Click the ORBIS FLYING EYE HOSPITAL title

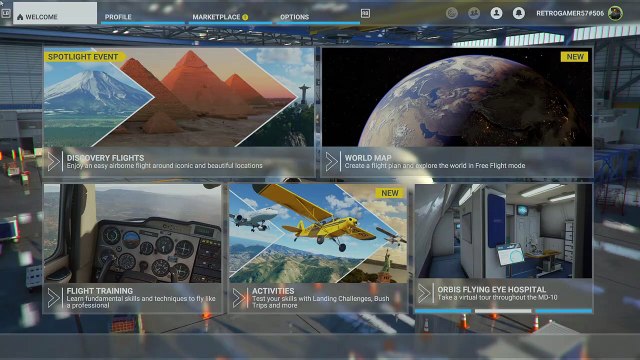(x=491, y=289)
